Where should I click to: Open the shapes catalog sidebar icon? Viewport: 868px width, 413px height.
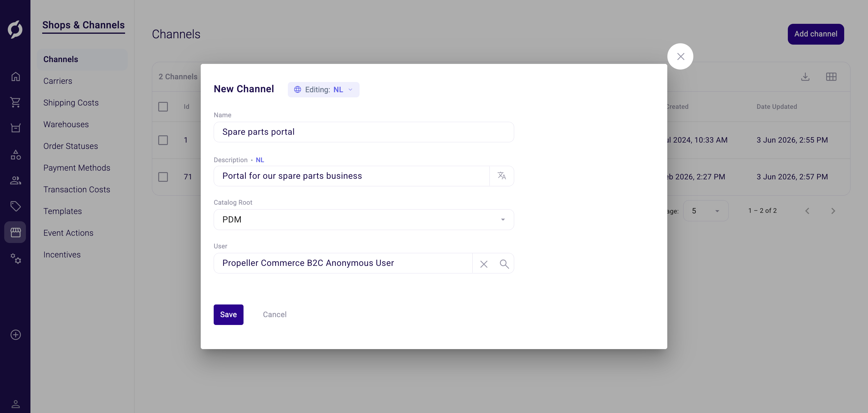click(15, 154)
